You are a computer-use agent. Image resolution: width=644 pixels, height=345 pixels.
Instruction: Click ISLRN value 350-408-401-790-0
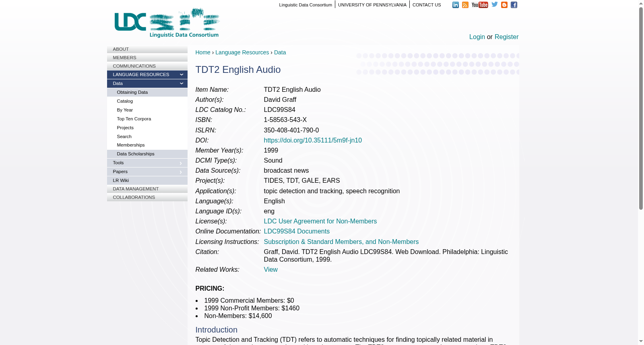pyautogui.click(x=291, y=130)
